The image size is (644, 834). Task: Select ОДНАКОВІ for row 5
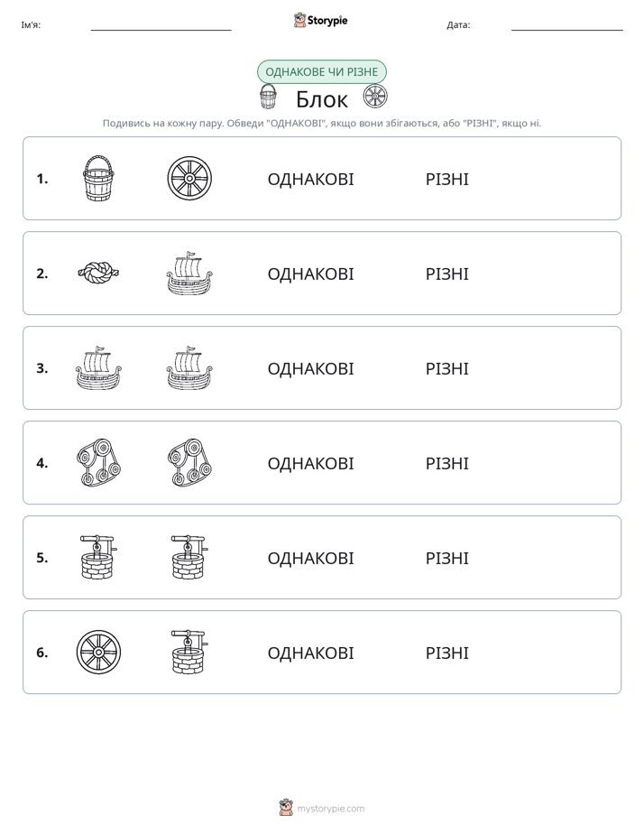310,558
